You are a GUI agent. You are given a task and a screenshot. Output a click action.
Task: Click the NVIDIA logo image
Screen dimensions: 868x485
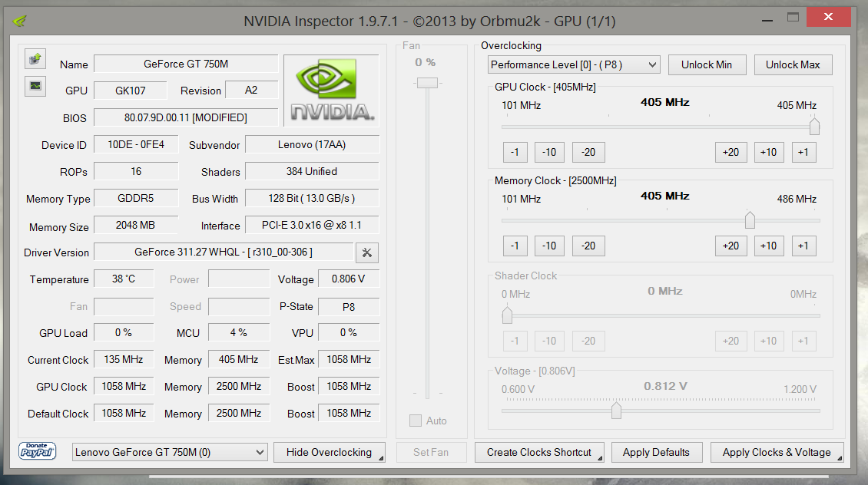(x=331, y=91)
